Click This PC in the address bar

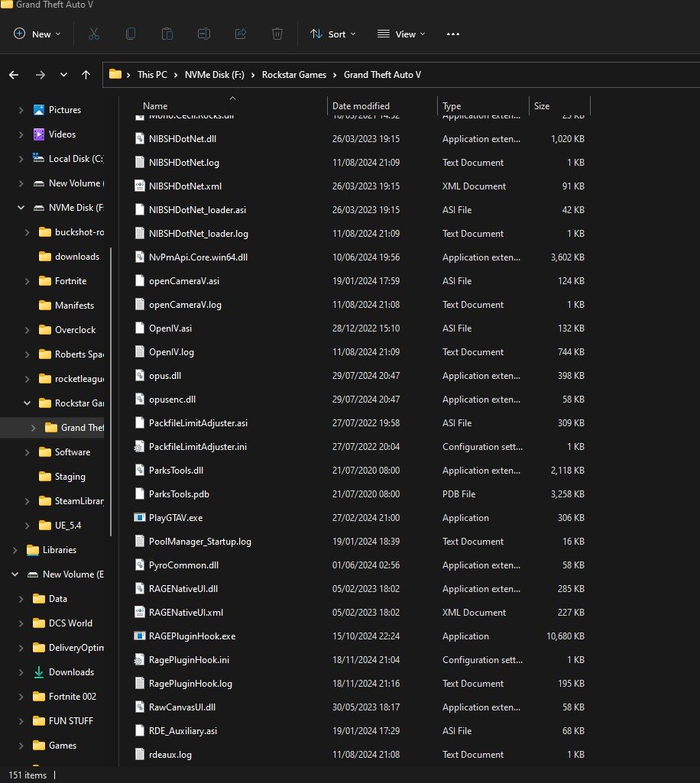click(152, 75)
